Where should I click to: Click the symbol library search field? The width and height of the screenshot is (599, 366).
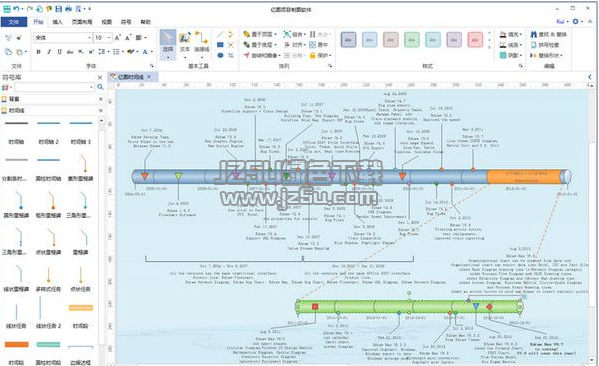tap(54, 87)
